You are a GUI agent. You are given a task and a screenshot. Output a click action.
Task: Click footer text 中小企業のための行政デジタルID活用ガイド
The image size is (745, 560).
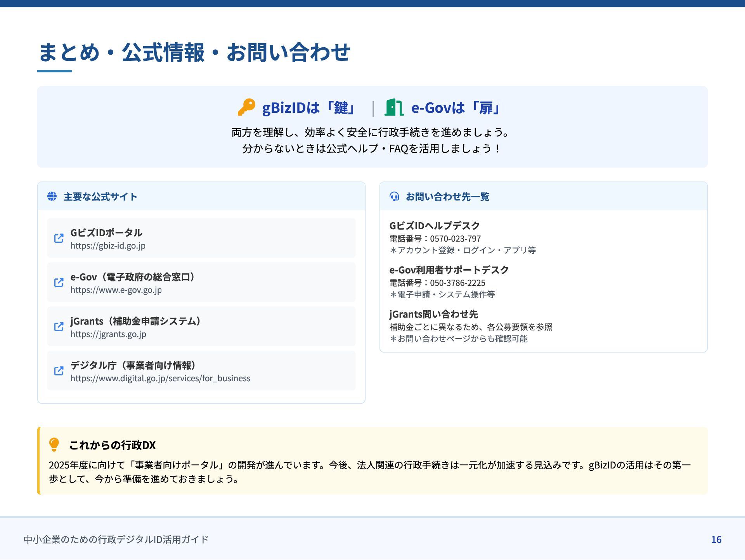click(116, 539)
